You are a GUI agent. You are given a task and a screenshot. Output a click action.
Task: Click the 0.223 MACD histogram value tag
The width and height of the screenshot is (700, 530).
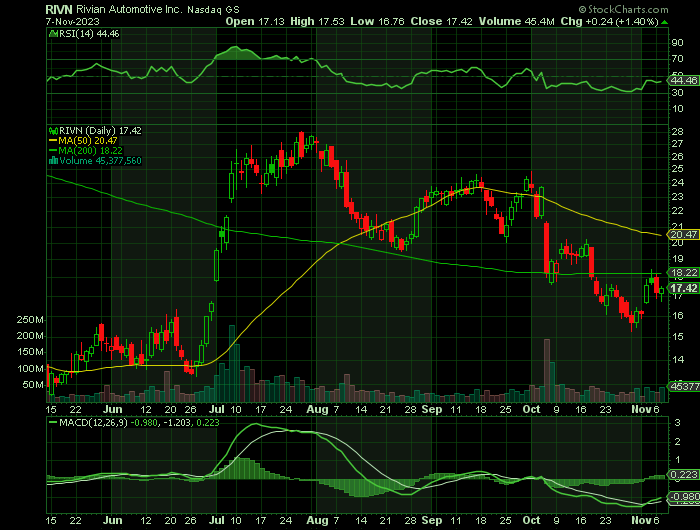tap(683, 474)
